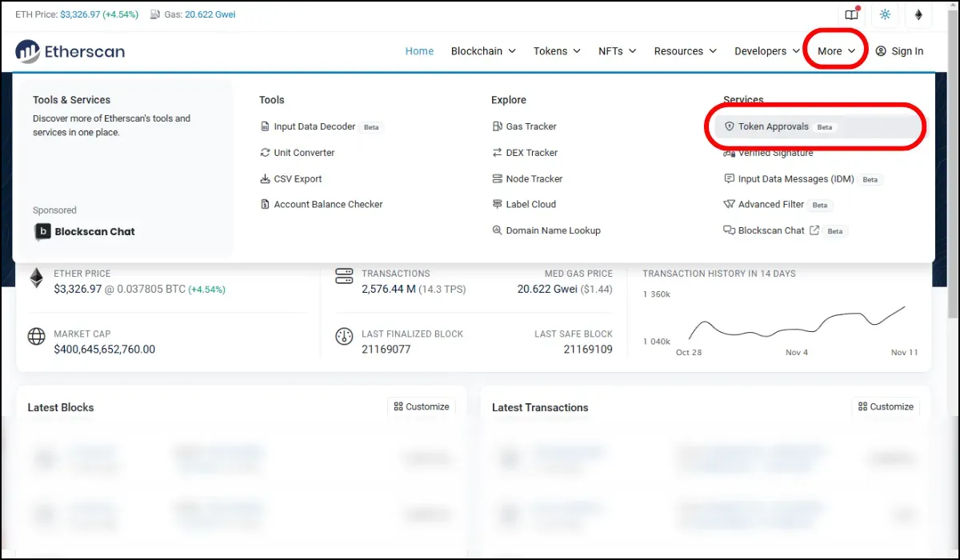Click the Unit Converter arrows icon
This screenshot has width=960, height=560.
(x=266, y=153)
